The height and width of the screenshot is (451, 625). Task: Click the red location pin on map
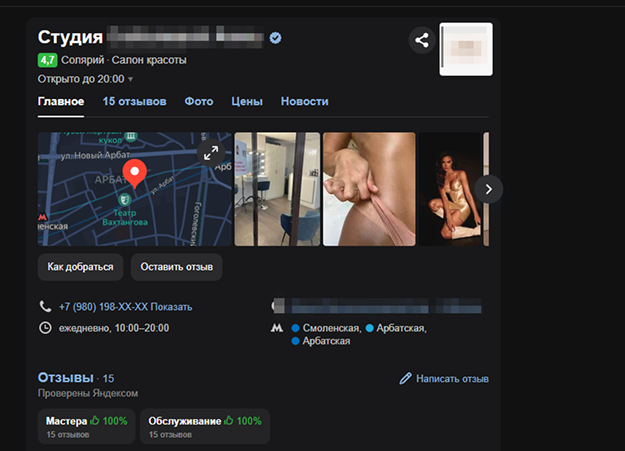click(135, 173)
